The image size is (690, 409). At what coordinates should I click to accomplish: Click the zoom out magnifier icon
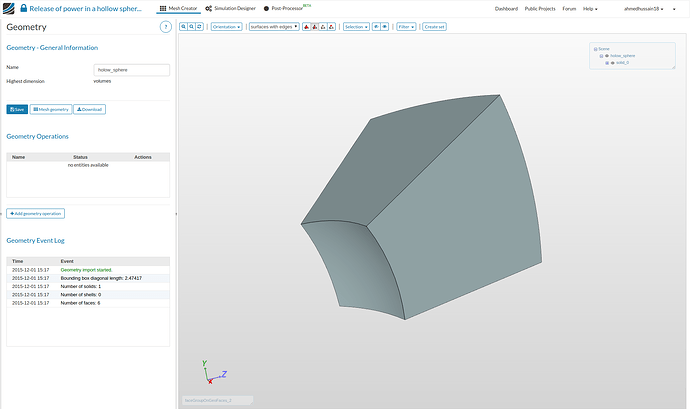[192, 27]
